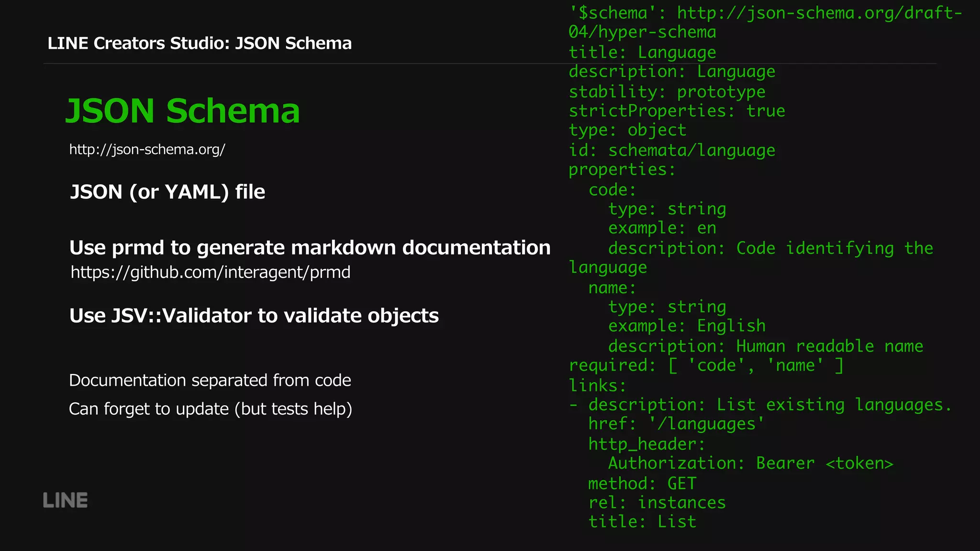Click the 'title: Language' code line
Screen dimensions: 980x551
point(642,52)
